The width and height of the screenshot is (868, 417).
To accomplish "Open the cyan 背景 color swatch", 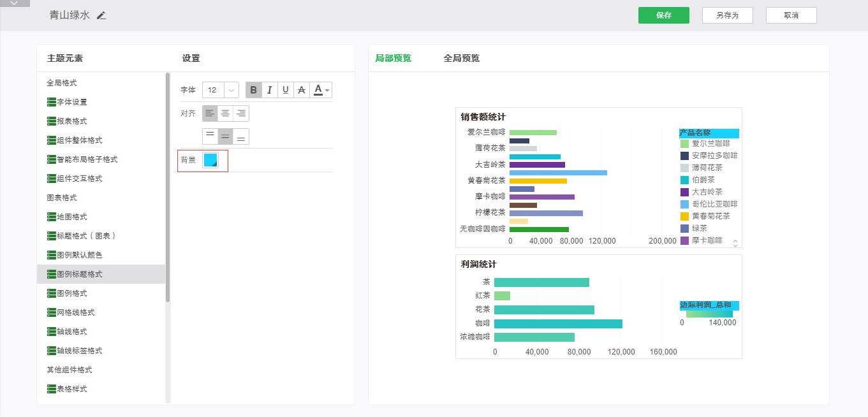I will click(210, 160).
